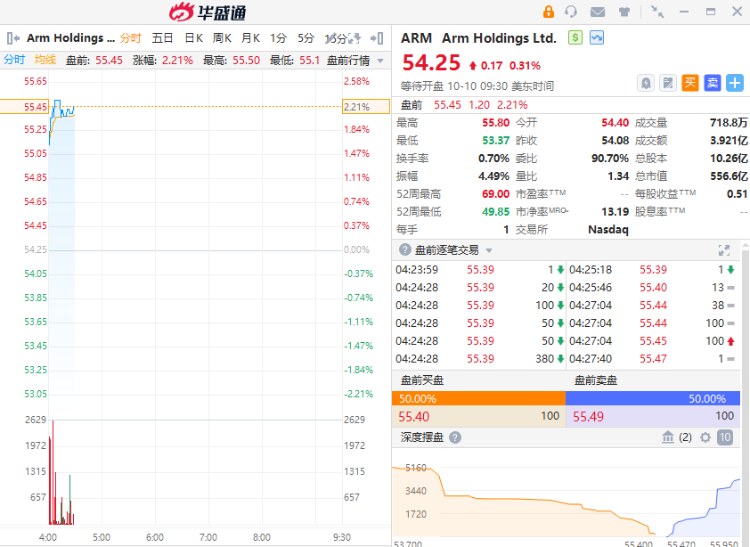Open the 盘前逐笔交易 dropdown arrow

(x=489, y=251)
